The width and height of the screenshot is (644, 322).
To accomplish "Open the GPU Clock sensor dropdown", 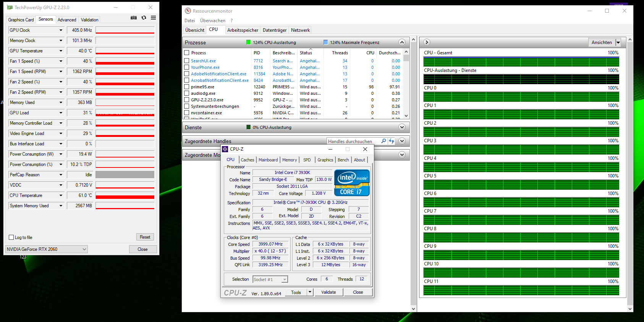I will 61,30.
